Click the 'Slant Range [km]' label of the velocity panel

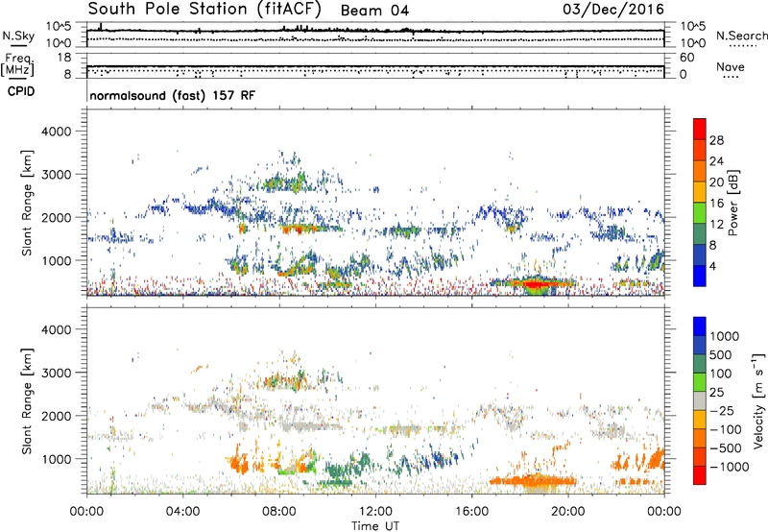(x=27, y=401)
